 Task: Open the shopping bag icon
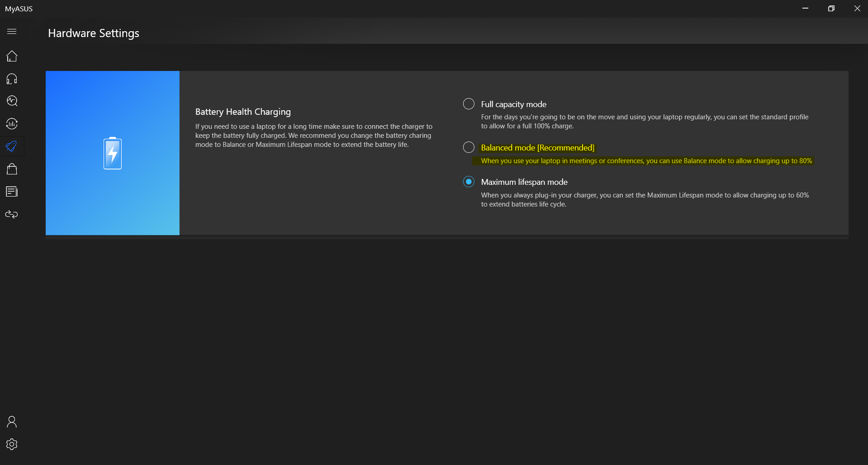[12, 169]
